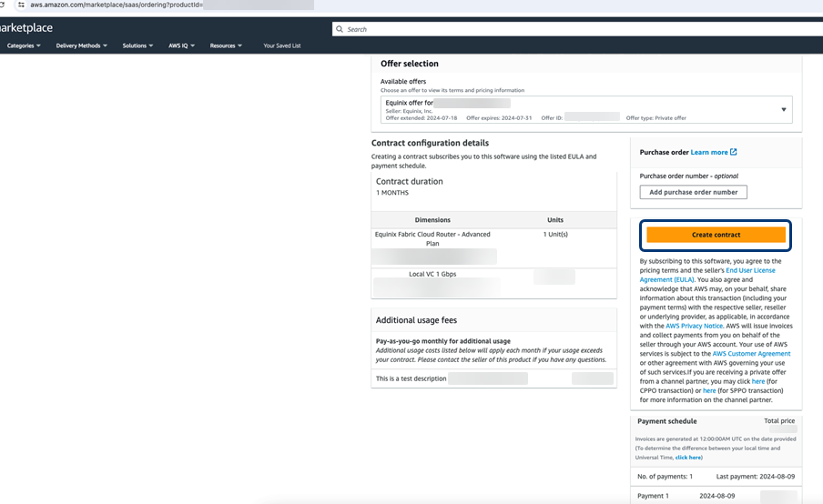Click the Contract configuration details heading
The image size is (823, 504).
click(430, 143)
